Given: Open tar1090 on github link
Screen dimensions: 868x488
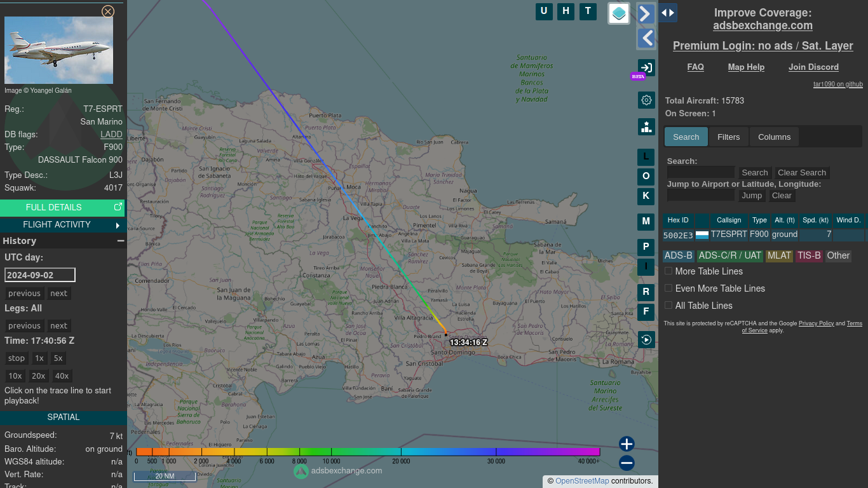Looking at the screenshot, I should coord(838,84).
